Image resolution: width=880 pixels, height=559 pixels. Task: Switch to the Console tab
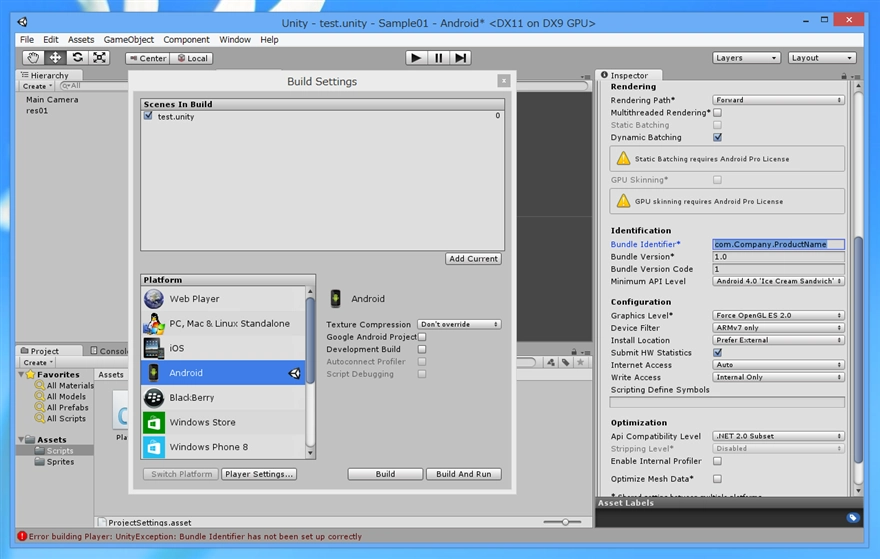coord(109,351)
